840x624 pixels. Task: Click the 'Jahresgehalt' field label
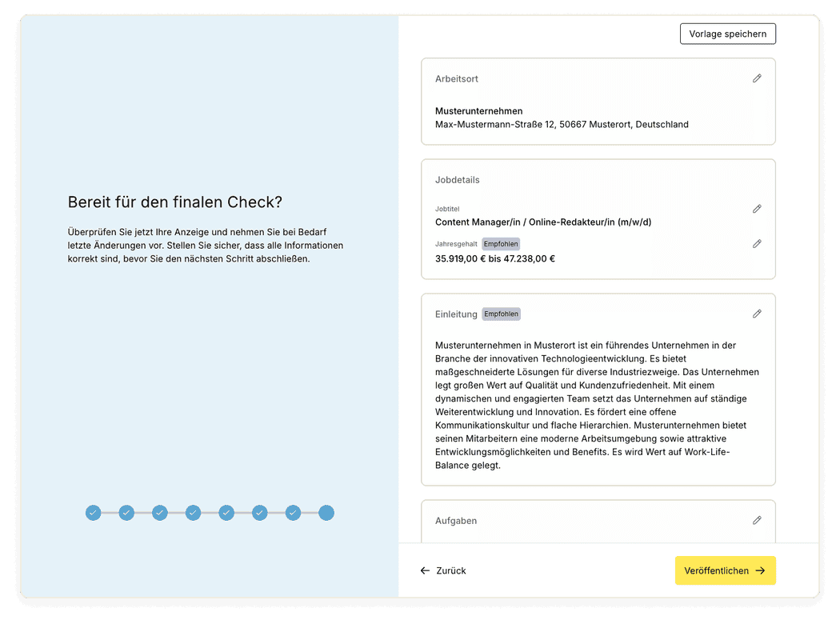[x=456, y=244]
